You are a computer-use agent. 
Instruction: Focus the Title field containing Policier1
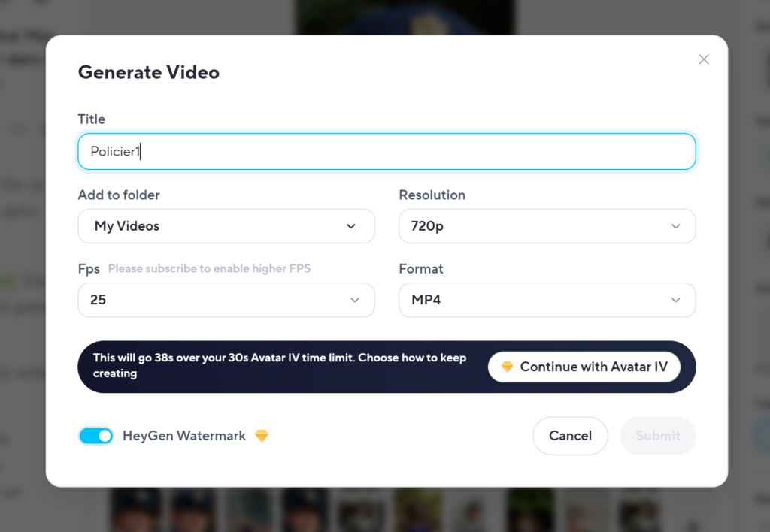[x=387, y=152]
